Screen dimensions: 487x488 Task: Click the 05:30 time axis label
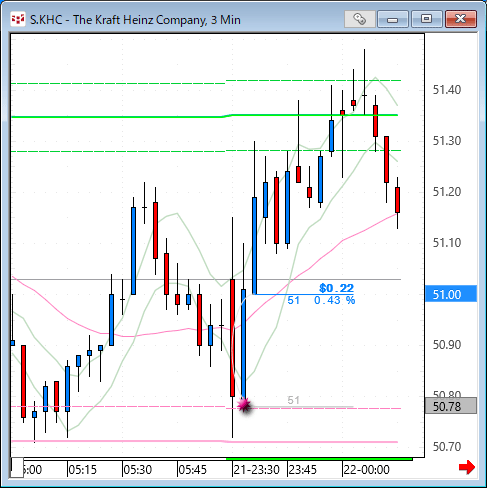click(x=138, y=470)
